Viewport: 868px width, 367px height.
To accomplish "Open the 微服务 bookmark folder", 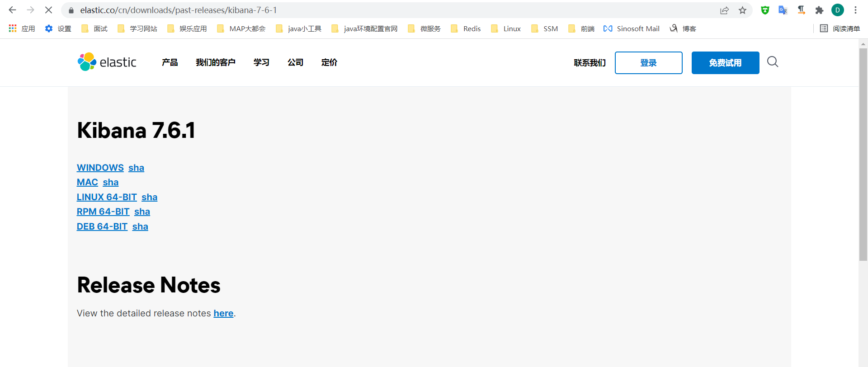I will pyautogui.click(x=424, y=28).
